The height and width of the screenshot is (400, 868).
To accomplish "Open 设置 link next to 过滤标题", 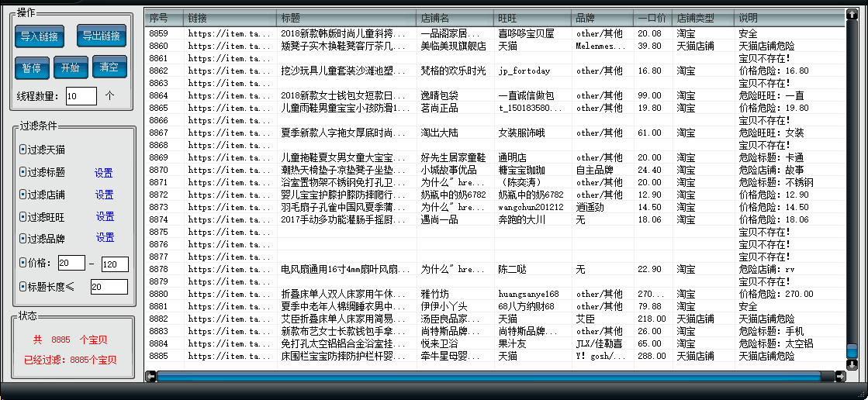I will tap(103, 173).
